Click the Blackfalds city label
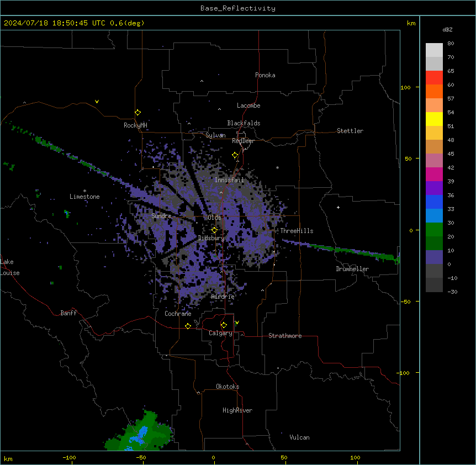 244,123
